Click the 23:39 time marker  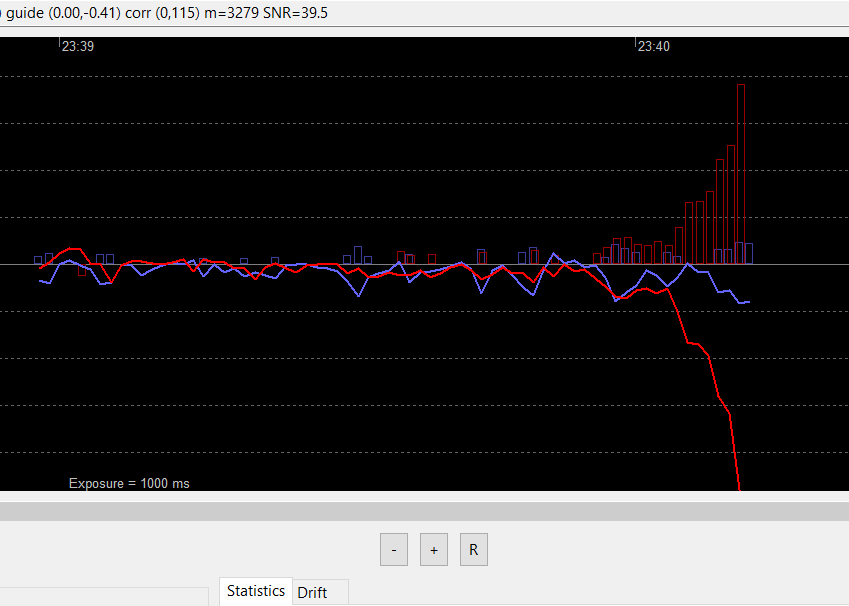tap(77, 47)
